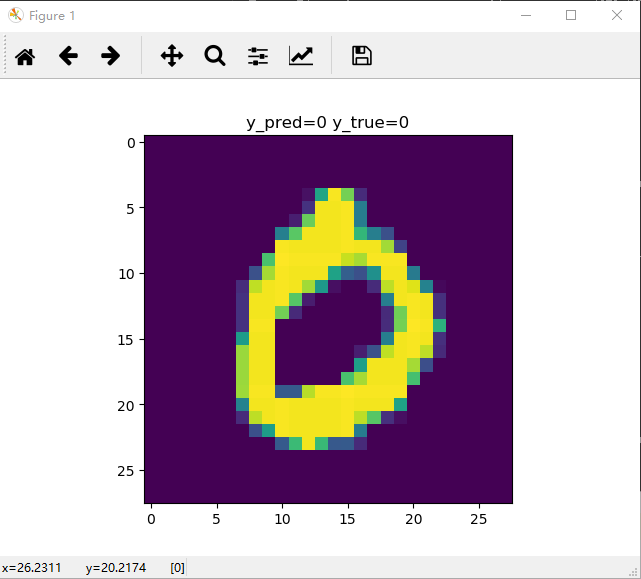
Task: Click the y=20.2174 readout in the status bar
Action: click(116, 568)
